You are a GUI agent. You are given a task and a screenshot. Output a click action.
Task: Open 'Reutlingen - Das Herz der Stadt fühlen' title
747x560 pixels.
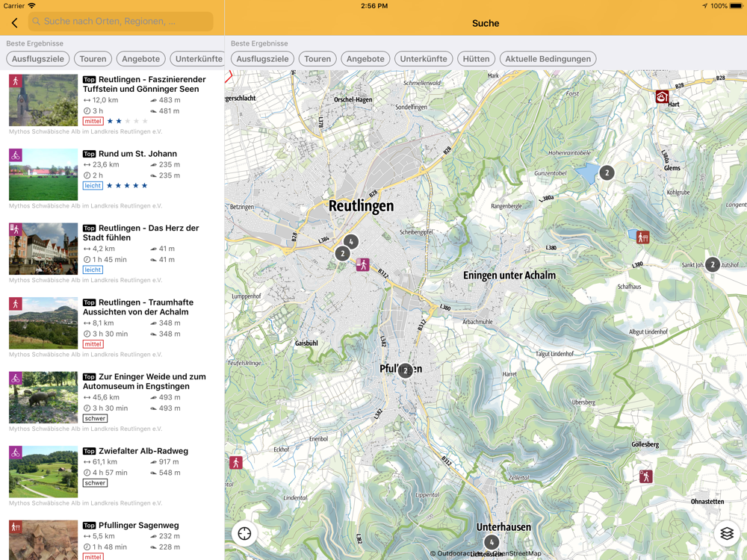pos(141,233)
